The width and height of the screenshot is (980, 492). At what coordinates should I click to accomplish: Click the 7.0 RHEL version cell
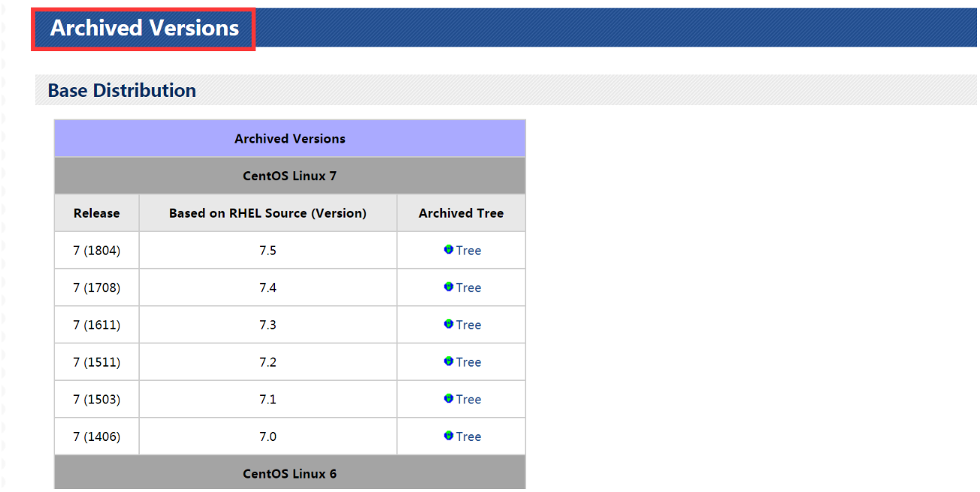point(268,436)
